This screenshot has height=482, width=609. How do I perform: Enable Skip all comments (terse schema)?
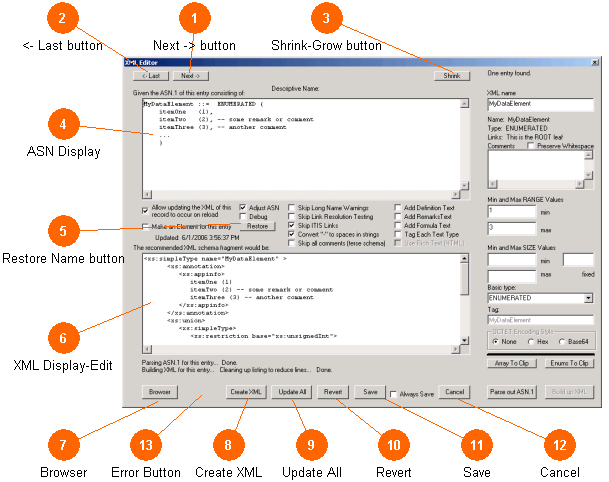point(291,243)
